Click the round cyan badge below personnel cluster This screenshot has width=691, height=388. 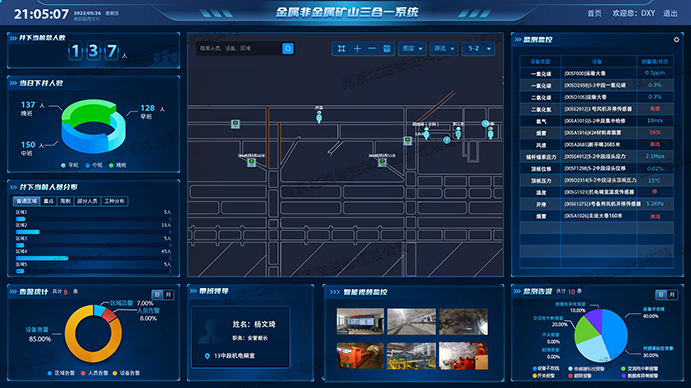[x=446, y=140]
